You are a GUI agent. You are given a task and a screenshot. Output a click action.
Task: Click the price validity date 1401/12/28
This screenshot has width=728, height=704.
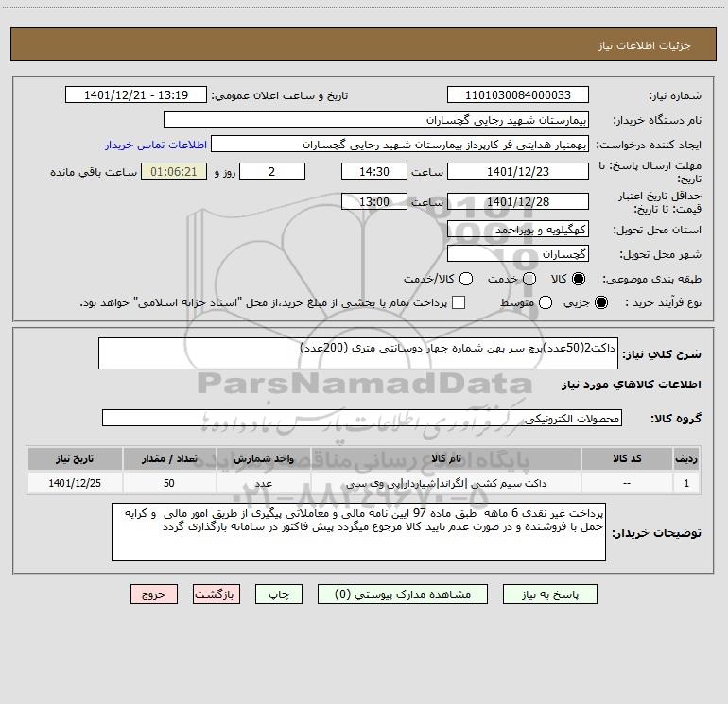coord(518,201)
